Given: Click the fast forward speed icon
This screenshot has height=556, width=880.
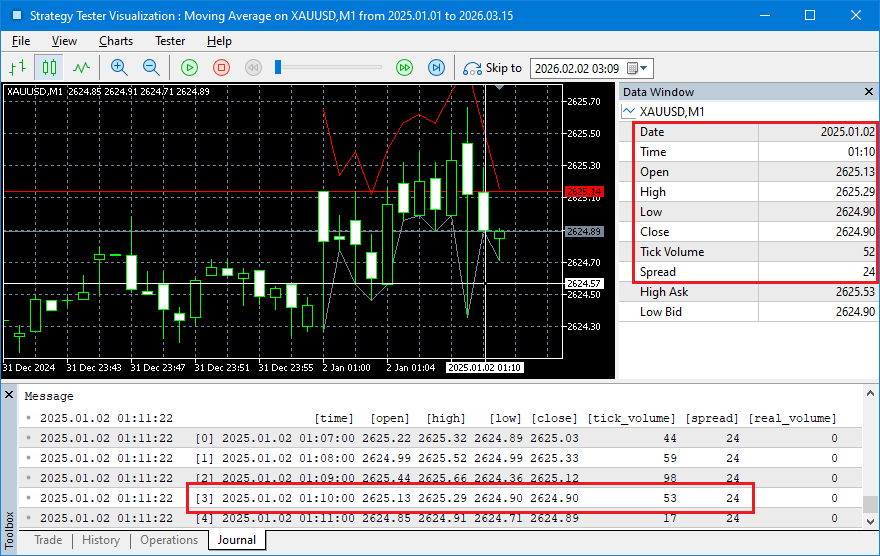Looking at the screenshot, I should coord(404,68).
